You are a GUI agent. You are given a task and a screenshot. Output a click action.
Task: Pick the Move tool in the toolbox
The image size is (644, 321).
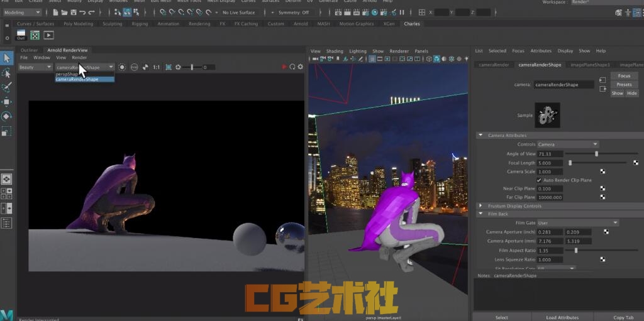[6, 102]
